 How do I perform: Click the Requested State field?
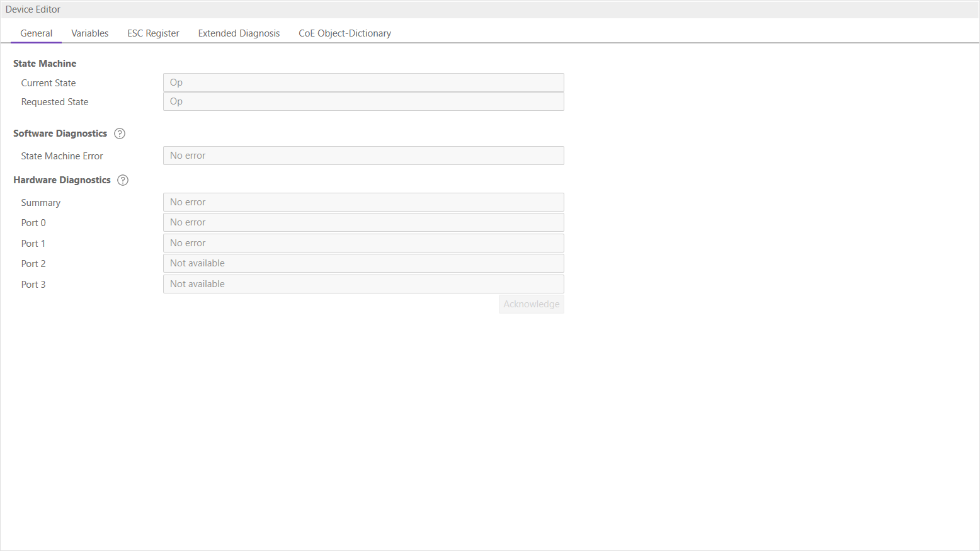point(363,101)
